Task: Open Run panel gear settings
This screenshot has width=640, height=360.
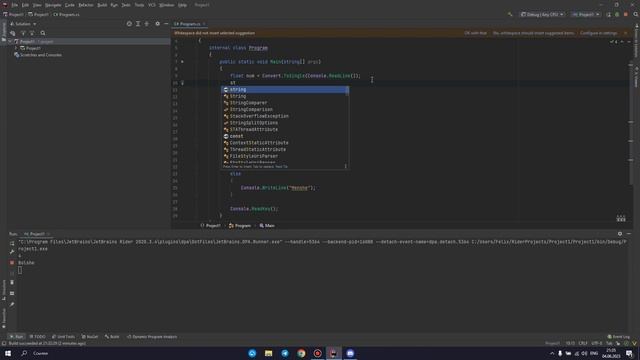Action: pos(620,234)
